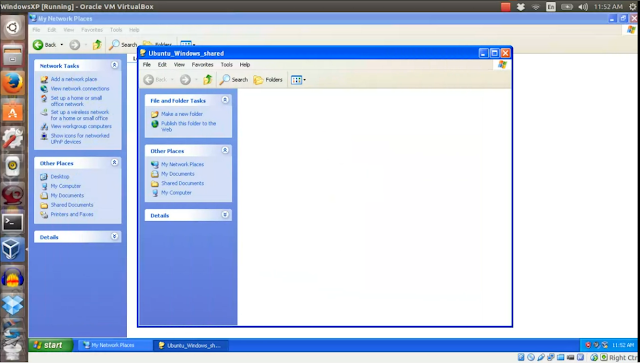The image size is (640, 363).
Task: Click Up folder icon in My Network Places
Action: coord(97,45)
